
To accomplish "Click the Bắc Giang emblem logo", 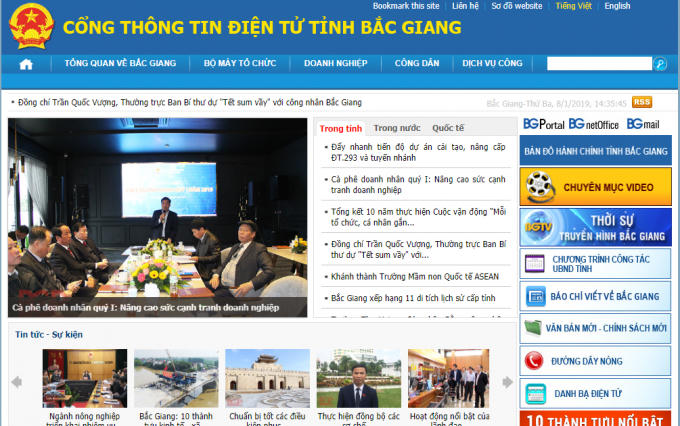I will click(27, 26).
